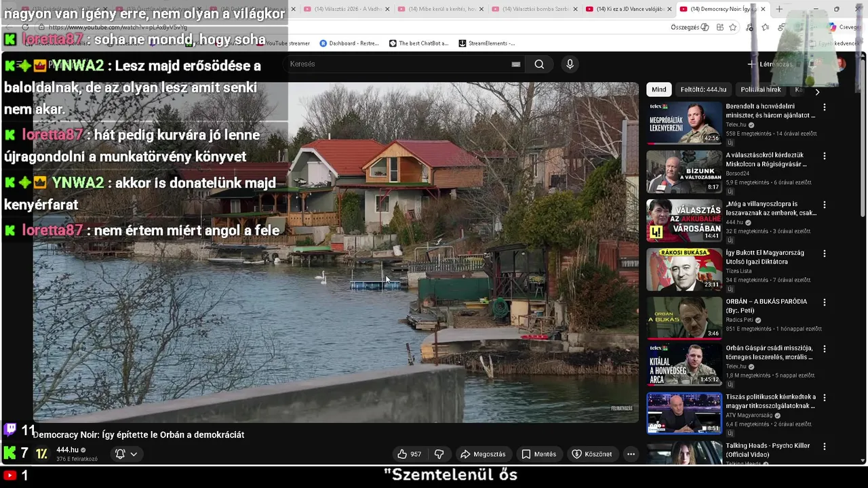Switch to 'Ki ez a JD Vance valójáb' tab
Viewport: 868px width, 488px height.
[628, 9]
